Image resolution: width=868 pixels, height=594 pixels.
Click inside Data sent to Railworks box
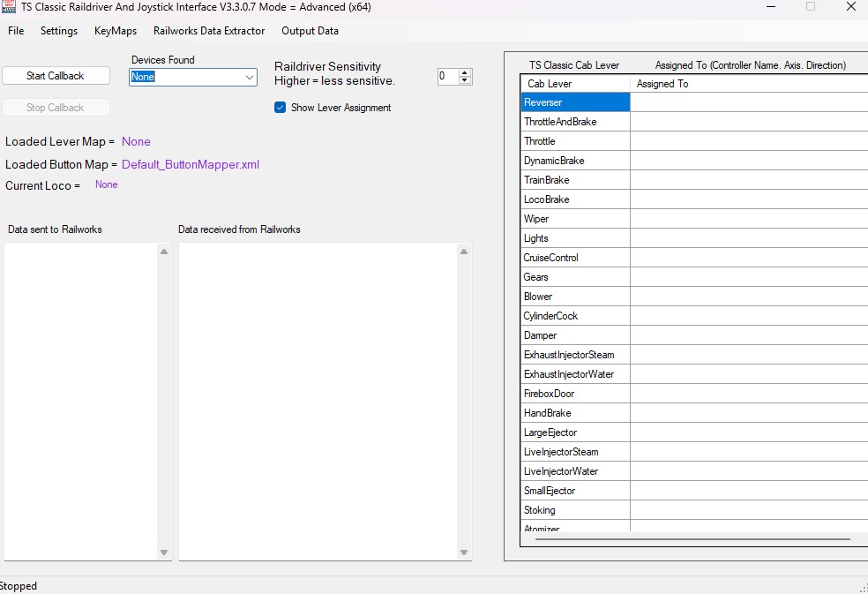coord(81,402)
